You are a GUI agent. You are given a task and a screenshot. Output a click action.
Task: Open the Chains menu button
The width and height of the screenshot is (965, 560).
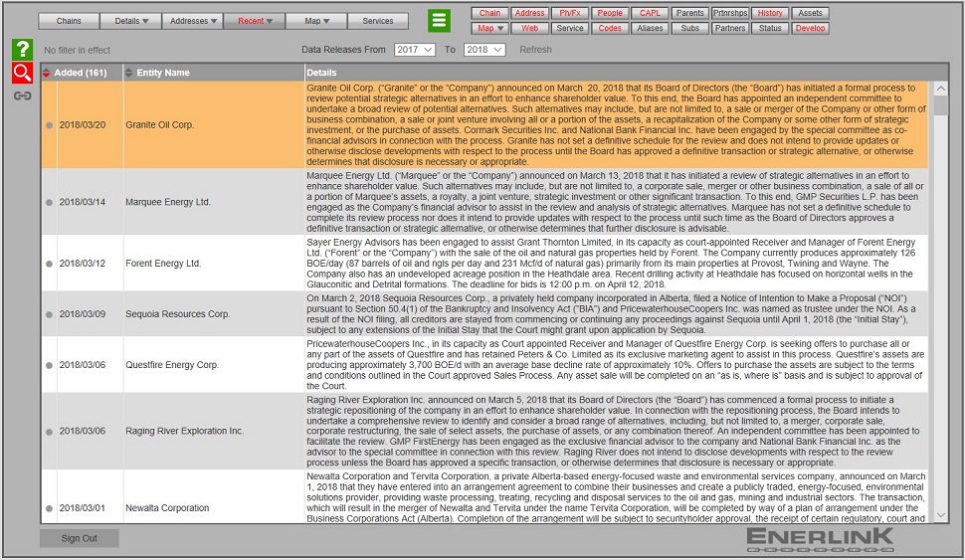[x=69, y=21]
